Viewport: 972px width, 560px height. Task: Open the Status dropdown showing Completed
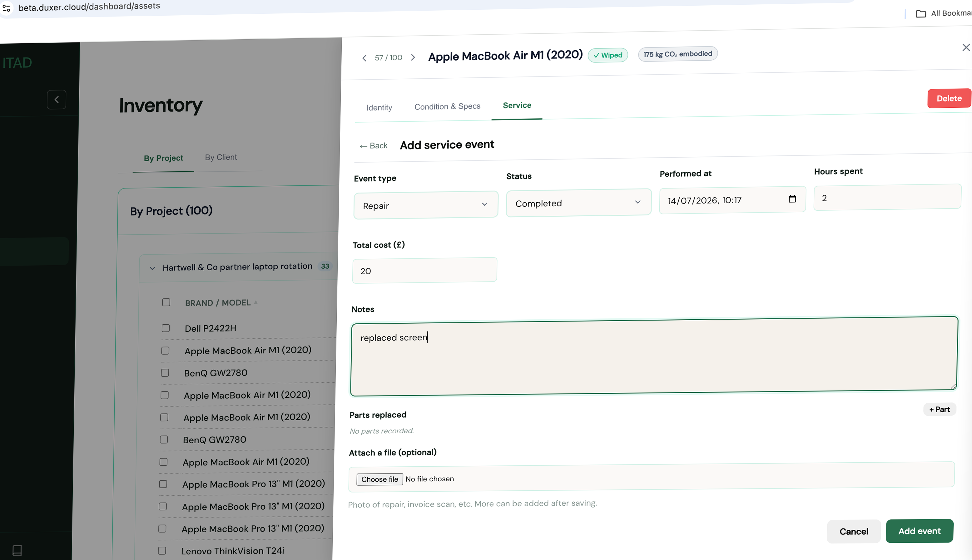click(578, 203)
